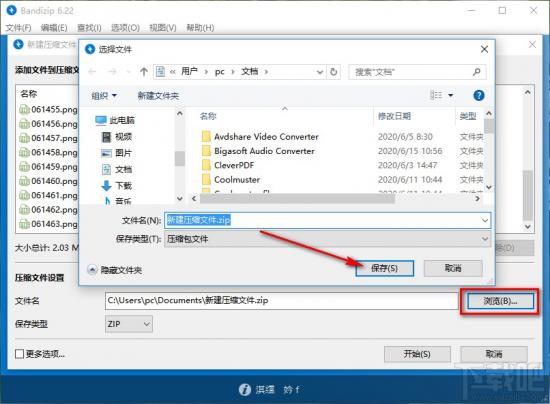550x404 pixels.
Task: Click the back navigation arrow
Action: tap(92, 72)
